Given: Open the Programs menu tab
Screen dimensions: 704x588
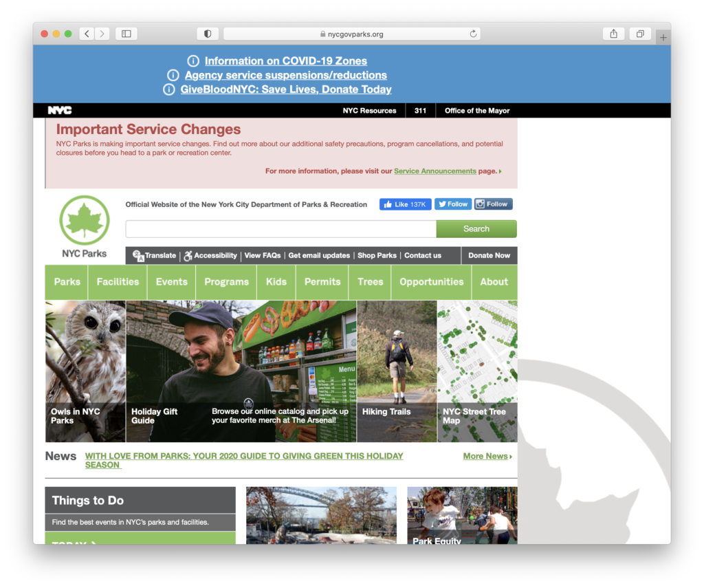Looking at the screenshot, I should pos(226,282).
